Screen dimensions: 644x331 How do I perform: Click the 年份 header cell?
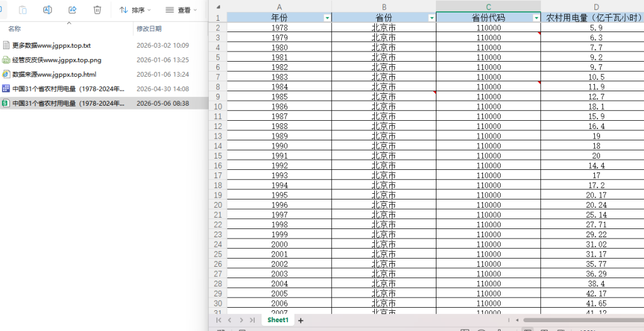(x=279, y=18)
